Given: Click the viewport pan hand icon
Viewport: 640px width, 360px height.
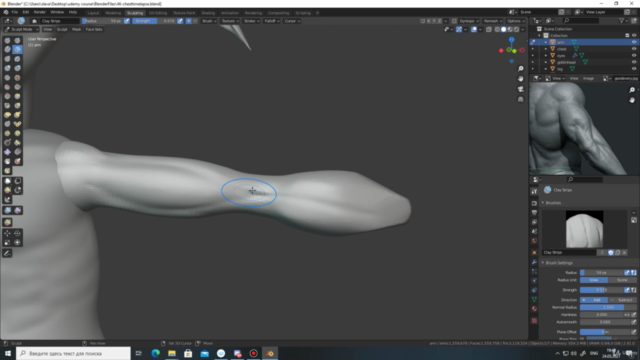Looking at the screenshot, I should point(520,79).
